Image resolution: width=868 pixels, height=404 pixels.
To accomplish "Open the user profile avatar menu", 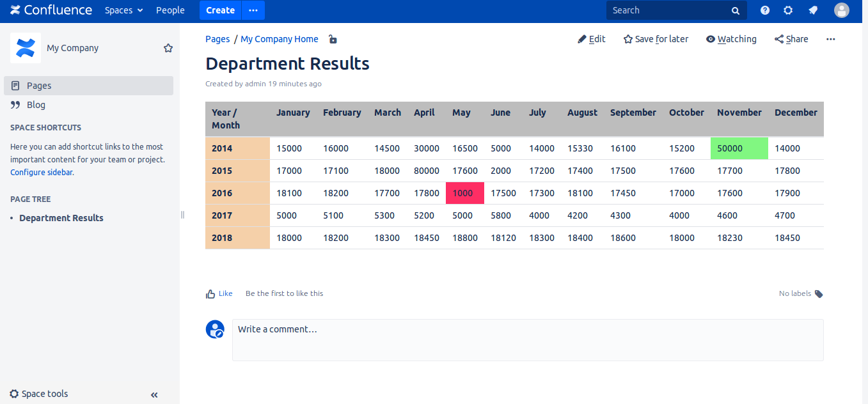I will click(842, 10).
